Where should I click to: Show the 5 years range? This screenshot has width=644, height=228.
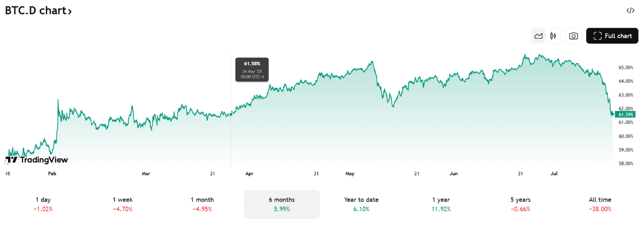(x=520, y=204)
